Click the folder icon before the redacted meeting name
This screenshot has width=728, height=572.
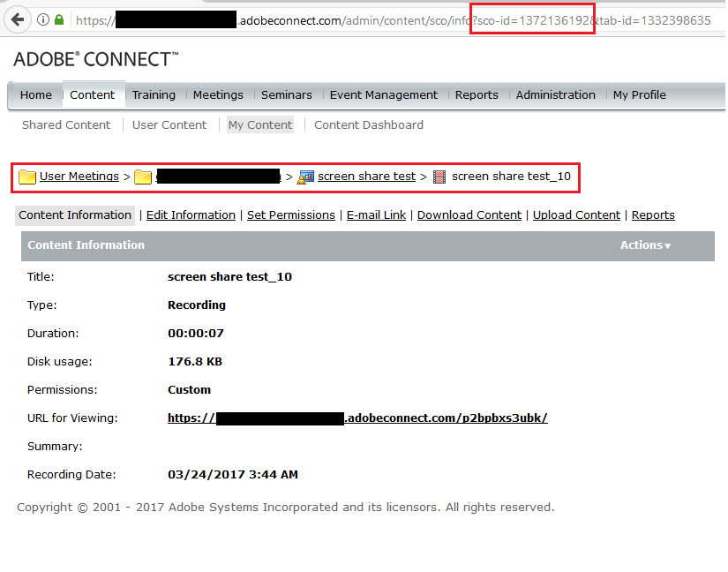[x=143, y=176]
